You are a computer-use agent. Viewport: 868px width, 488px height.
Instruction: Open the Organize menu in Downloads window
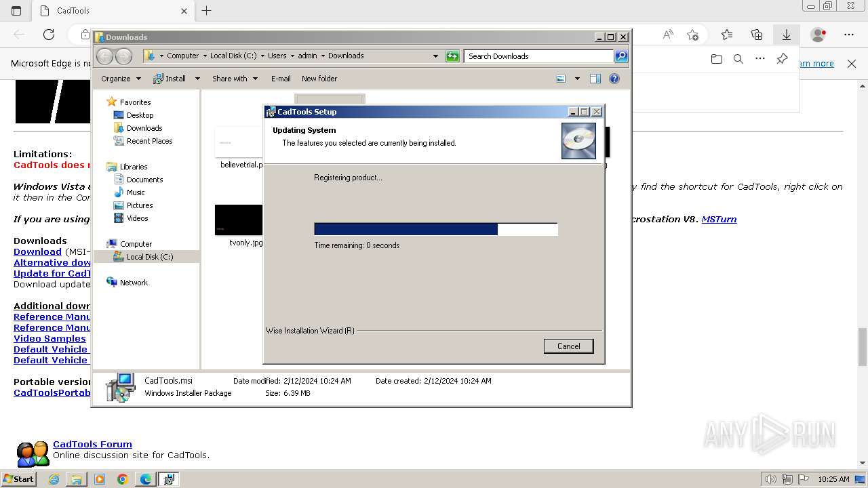121,79
